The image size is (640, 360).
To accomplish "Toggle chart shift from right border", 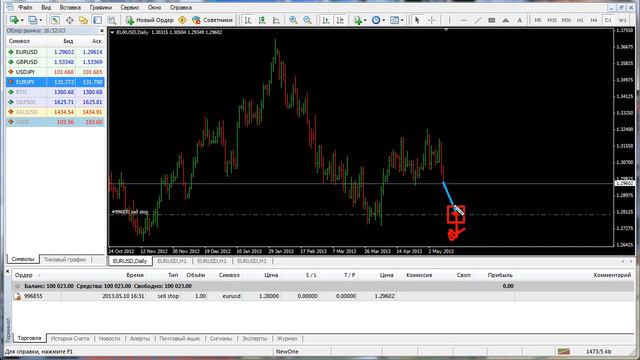I will (x=340, y=20).
